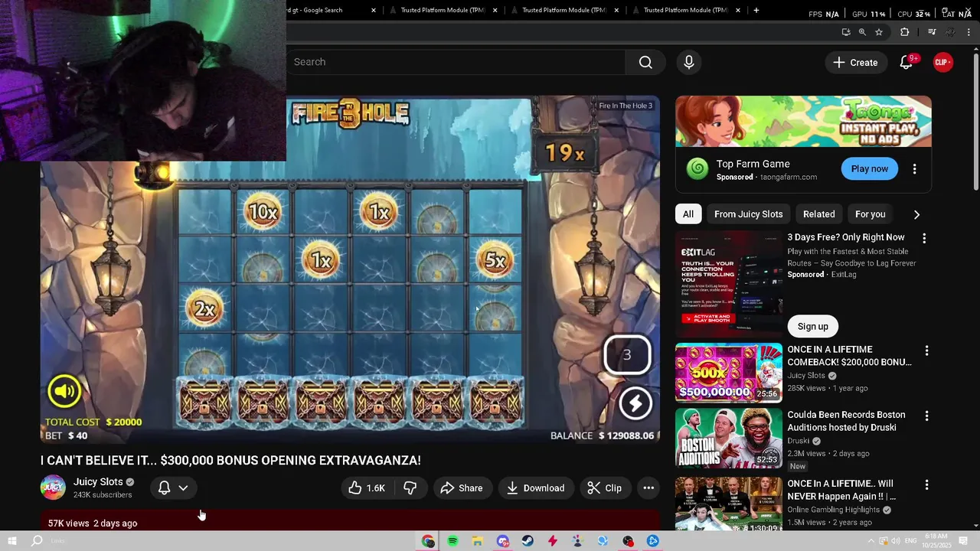The image size is (980, 551).
Task: Like the video with thumbs up
Action: 367,488
